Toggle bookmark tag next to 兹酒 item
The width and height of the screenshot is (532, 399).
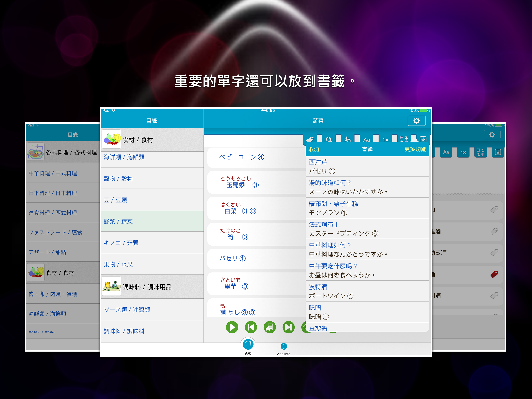pos(494,253)
